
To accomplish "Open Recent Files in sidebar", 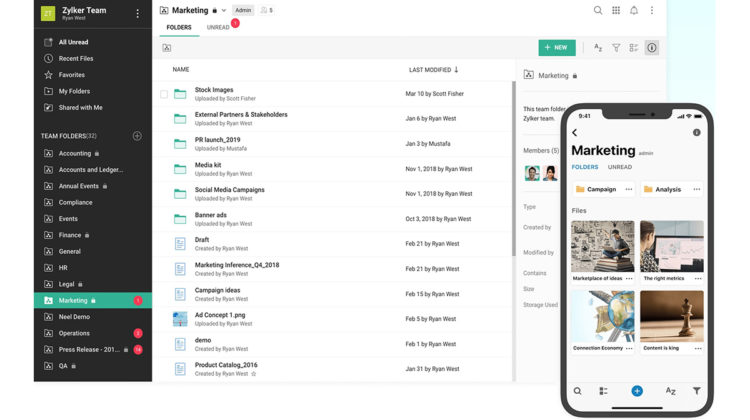I will (x=76, y=59).
